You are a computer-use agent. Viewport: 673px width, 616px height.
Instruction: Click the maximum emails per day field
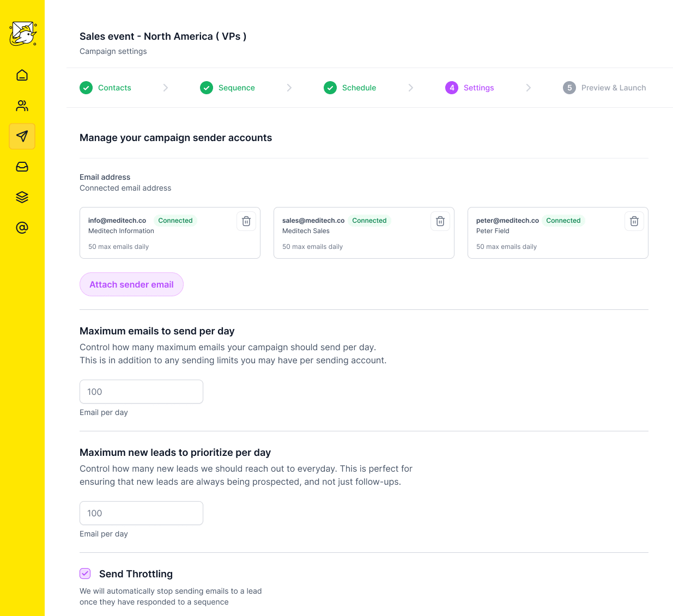tap(141, 392)
